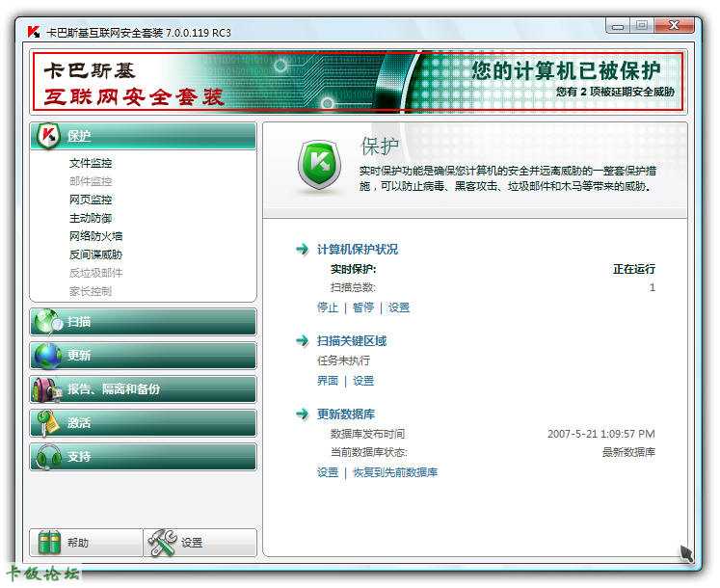Click the globe magnifier icon on 扫描
Screen dimensions: 720x588
pos(48,322)
